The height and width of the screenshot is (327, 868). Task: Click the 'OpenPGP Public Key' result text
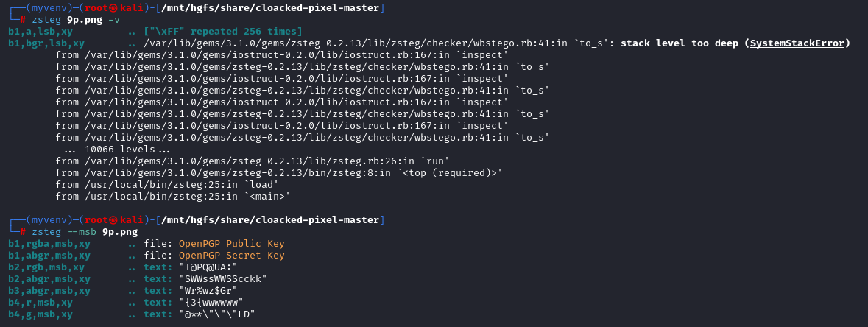231,243
